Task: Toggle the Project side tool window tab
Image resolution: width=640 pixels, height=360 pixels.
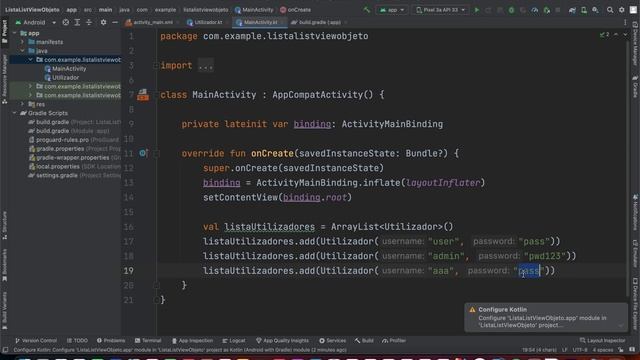Action: click(x=4, y=31)
